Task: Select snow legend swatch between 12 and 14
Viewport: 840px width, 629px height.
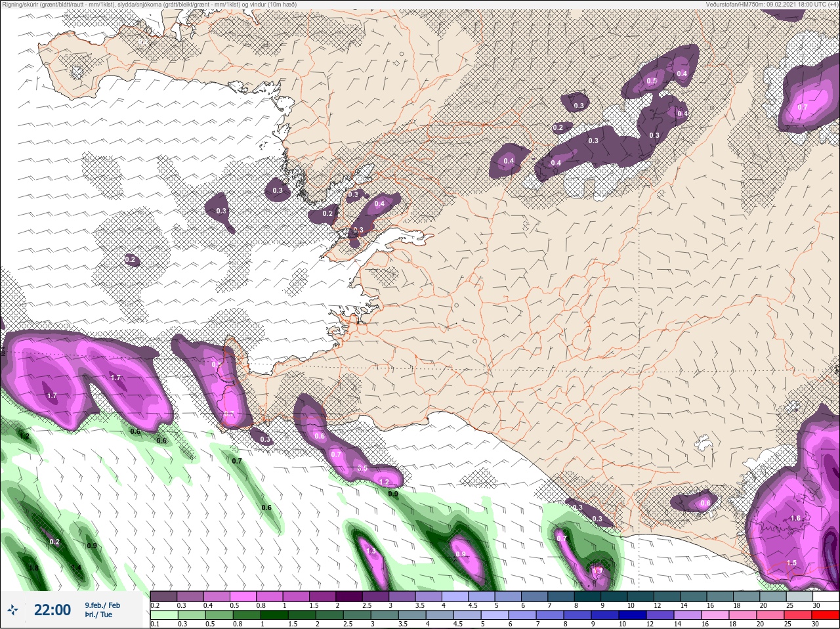Action: pos(668,596)
